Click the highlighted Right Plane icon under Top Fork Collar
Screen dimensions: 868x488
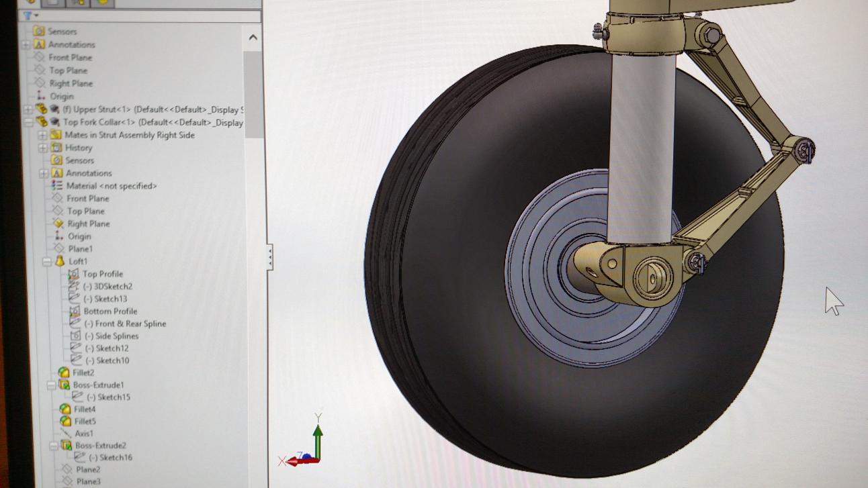[58, 224]
